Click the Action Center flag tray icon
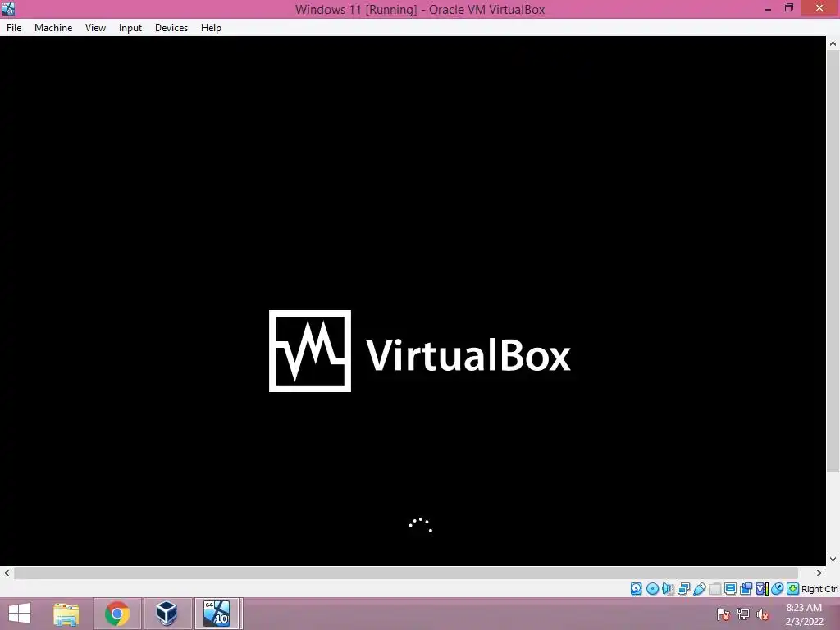 (724, 614)
